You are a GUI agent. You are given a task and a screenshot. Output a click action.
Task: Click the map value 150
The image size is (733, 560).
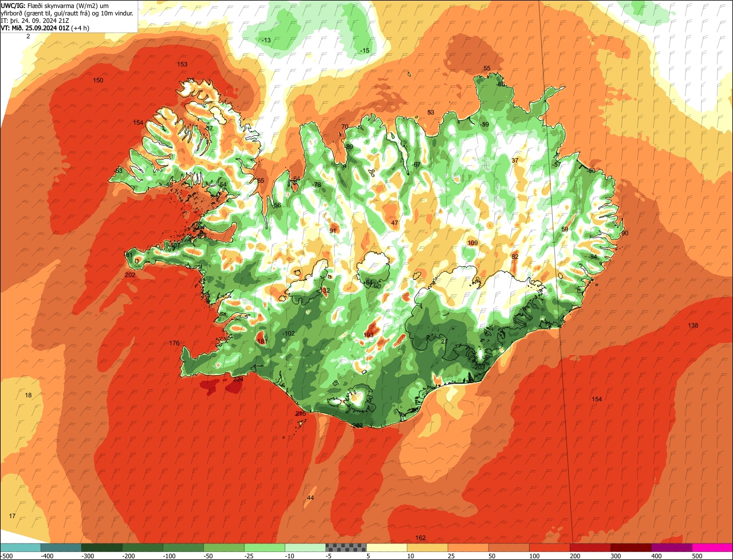98,80
